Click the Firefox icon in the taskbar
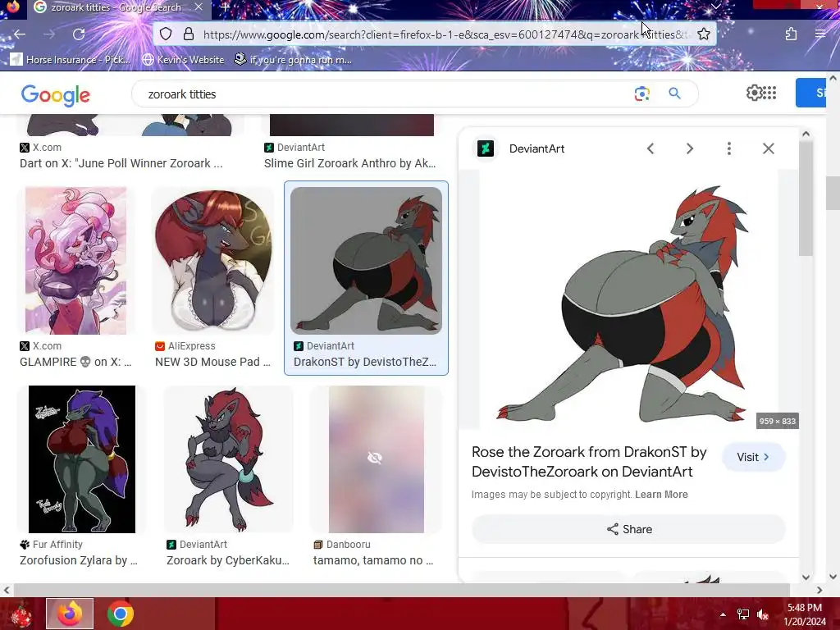Image resolution: width=840 pixels, height=630 pixels. point(70,614)
